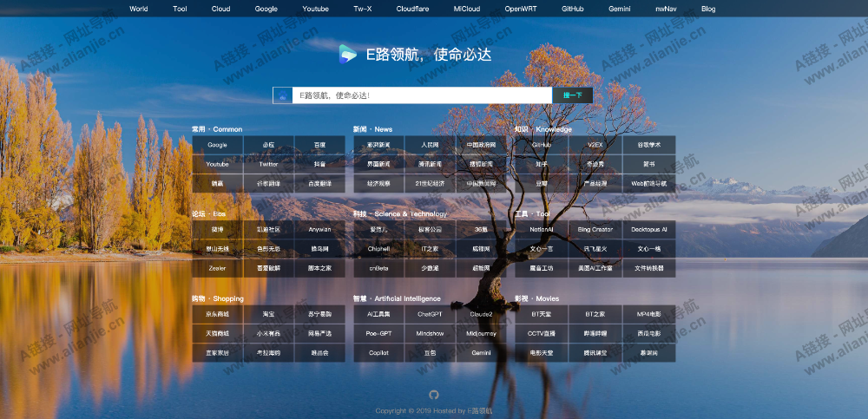The width and height of the screenshot is (868, 419).
Task: Open the IT之家 tile
Action: (430, 249)
